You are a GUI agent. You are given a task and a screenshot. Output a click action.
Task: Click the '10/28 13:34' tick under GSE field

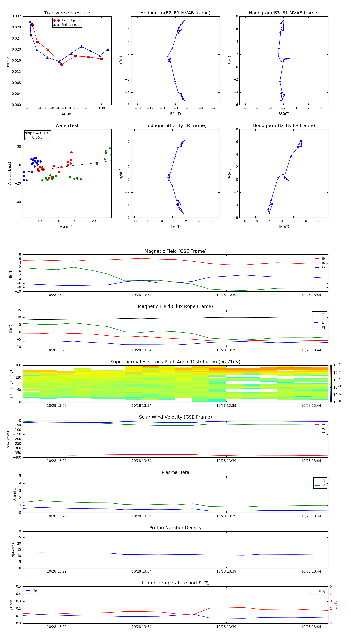(x=141, y=295)
